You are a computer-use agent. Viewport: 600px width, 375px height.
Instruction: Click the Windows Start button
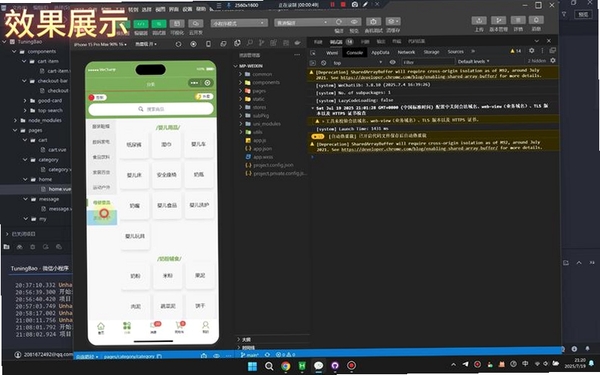pos(253,366)
